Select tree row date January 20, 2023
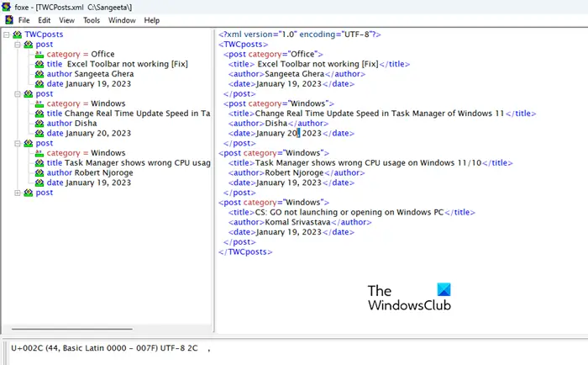This screenshot has height=365, width=588. tap(89, 134)
